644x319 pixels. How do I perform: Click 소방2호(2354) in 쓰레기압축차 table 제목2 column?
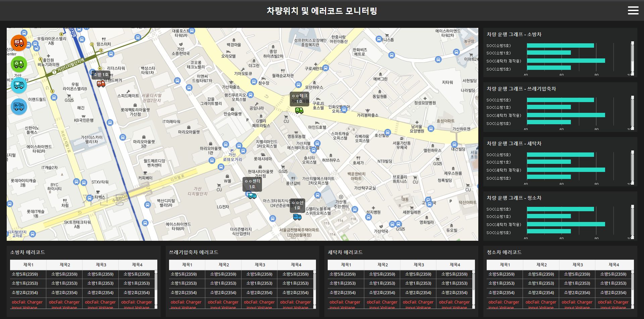pos(223,292)
